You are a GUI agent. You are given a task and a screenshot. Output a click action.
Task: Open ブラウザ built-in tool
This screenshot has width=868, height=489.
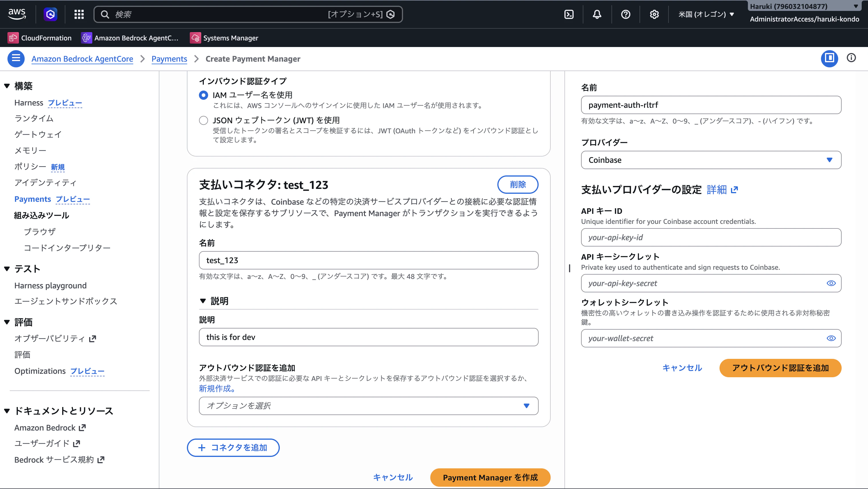40,232
